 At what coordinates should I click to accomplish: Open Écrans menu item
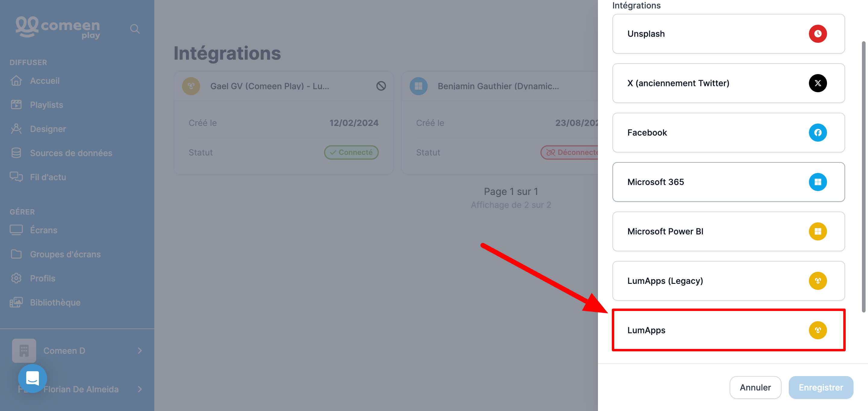43,230
